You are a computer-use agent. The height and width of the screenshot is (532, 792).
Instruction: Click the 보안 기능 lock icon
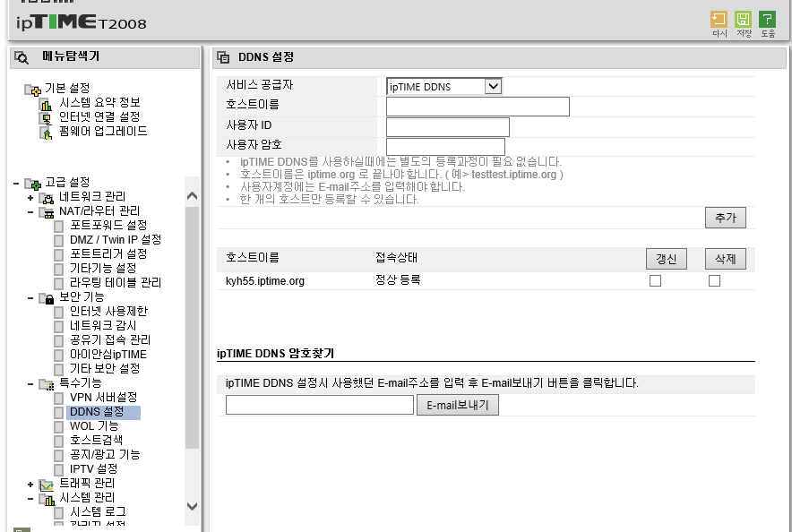47,298
